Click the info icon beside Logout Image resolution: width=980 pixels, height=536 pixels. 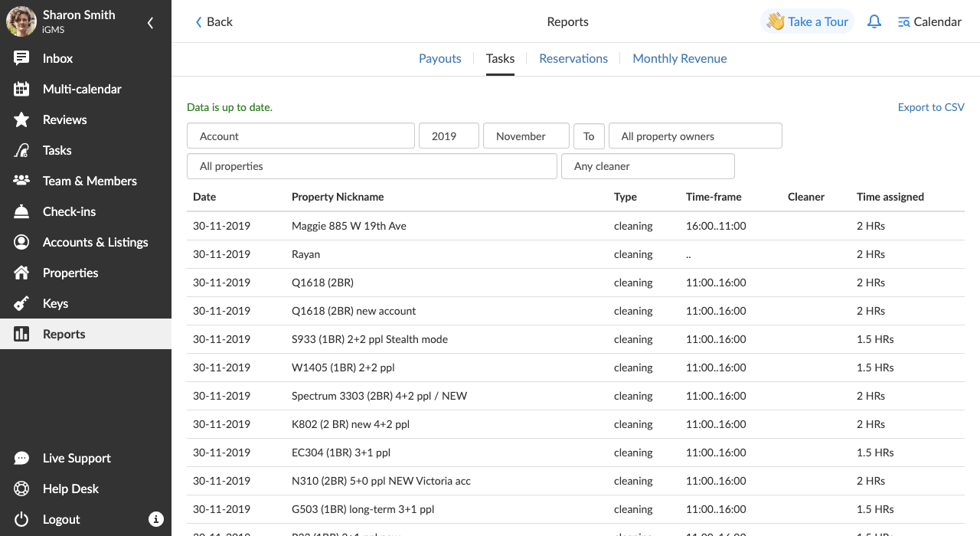(x=156, y=519)
